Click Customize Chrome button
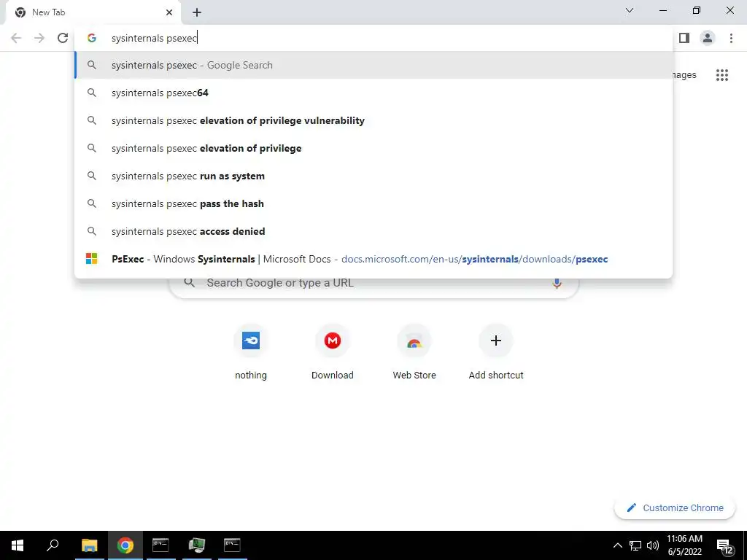 click(675, 507)
